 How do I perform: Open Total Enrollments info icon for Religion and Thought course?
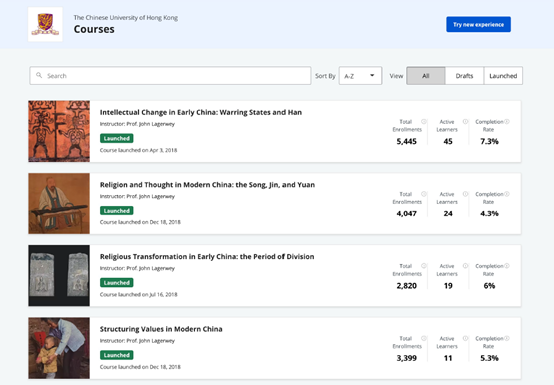tap(424, 194)
